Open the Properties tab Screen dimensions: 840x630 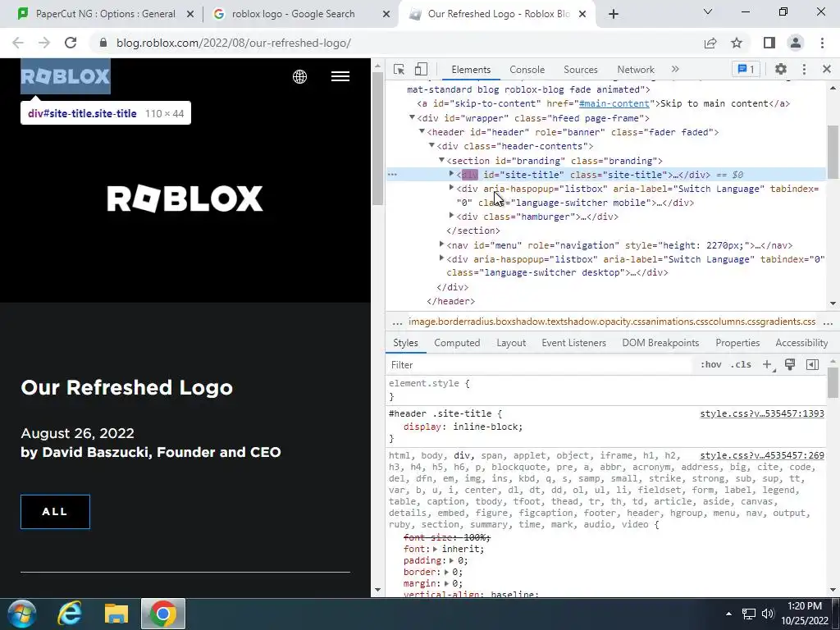737,343
